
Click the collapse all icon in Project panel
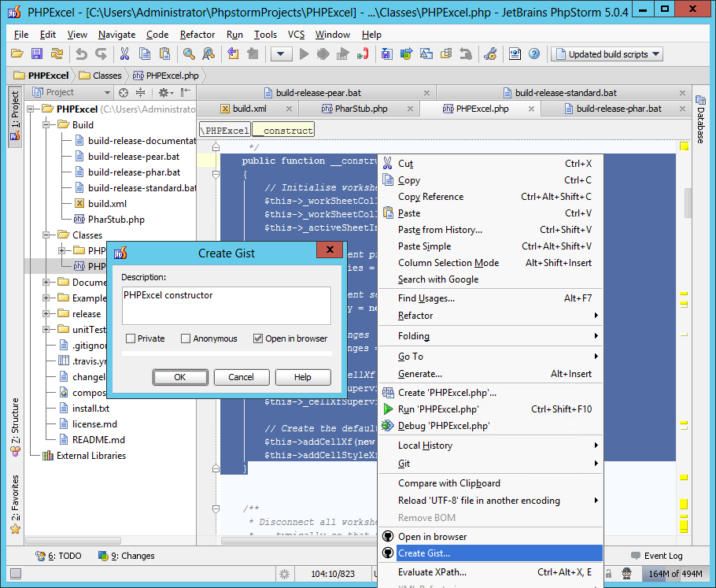[141, 93]
